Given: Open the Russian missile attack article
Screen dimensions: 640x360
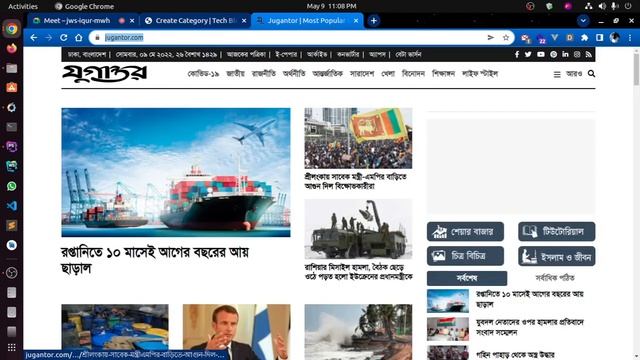Looking at the screenshot, I should [x=358, y=272].
